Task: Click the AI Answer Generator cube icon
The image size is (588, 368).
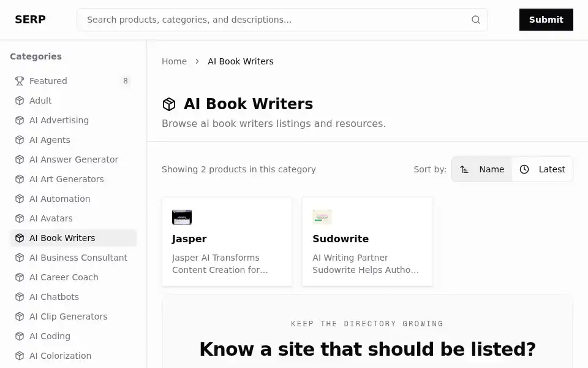Action: point(20,159)
